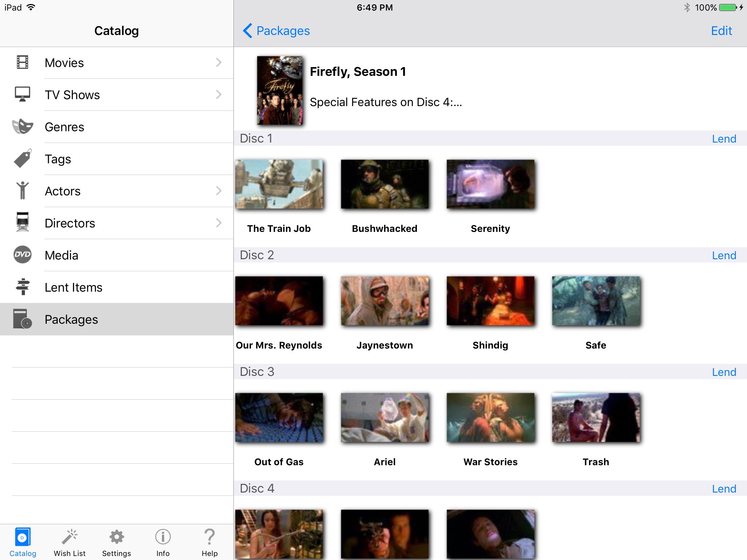Viewport: 747px width, 560px height.
Task: Open the Lent Items signpost icon
Action: 23,287
